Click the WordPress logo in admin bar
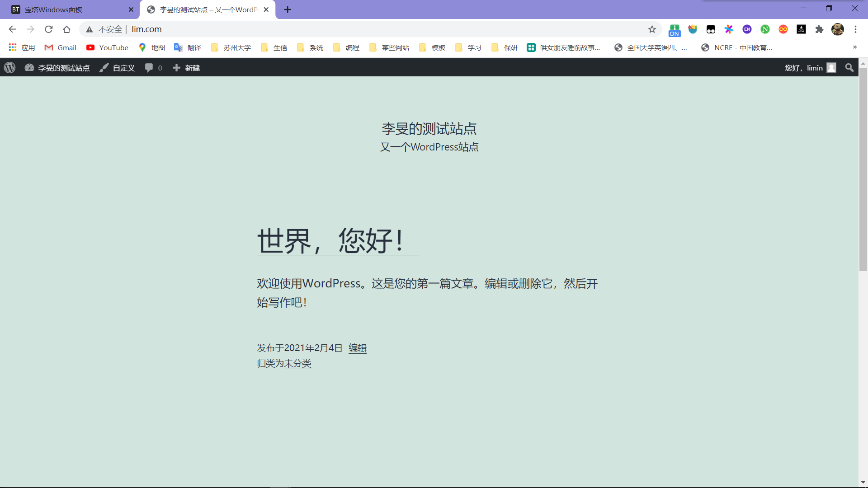The width and height of the screenshot is (868, 488). (9, 68)
